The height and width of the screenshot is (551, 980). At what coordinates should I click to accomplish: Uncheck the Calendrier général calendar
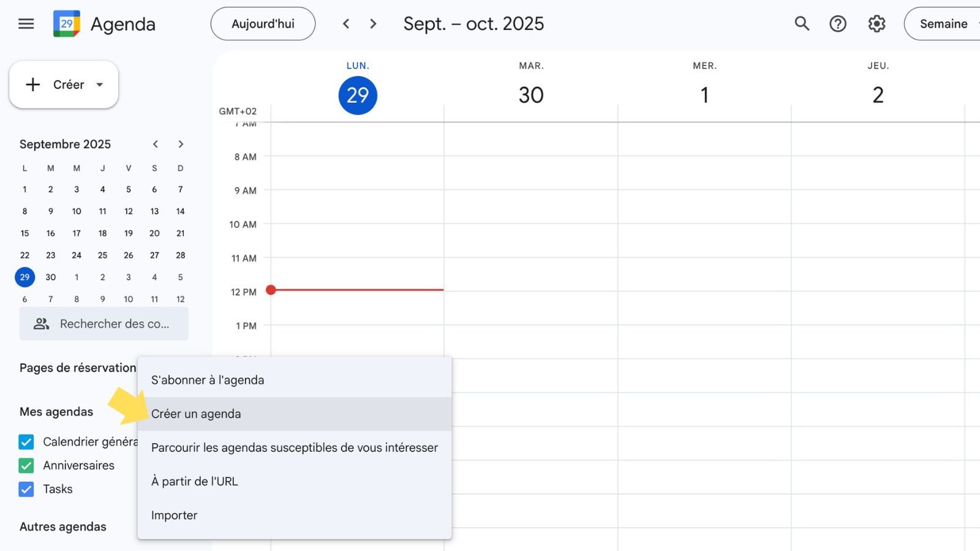pyautogui.click(x=25, y=441)
